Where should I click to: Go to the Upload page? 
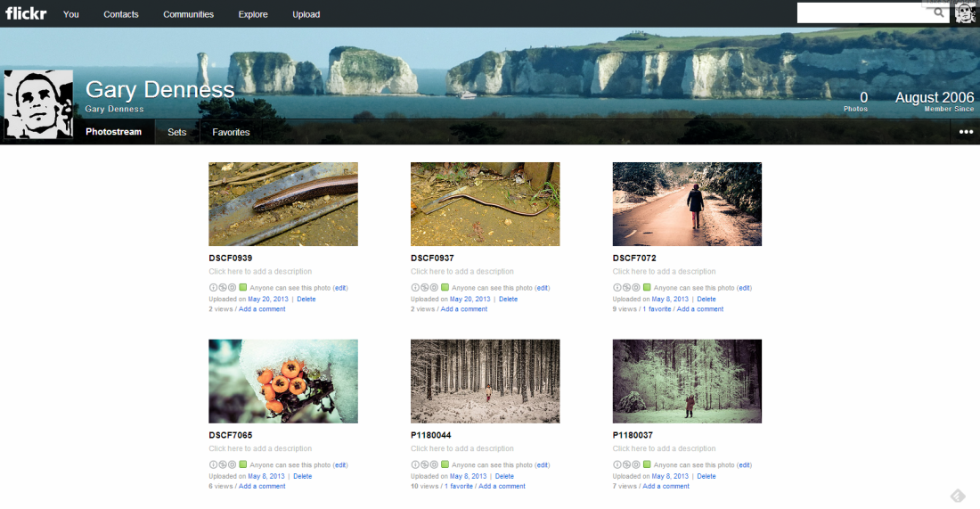coord(306,13)
